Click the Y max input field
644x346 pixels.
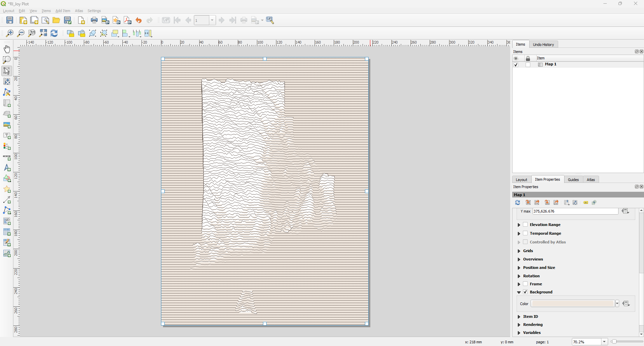[575, 211]
